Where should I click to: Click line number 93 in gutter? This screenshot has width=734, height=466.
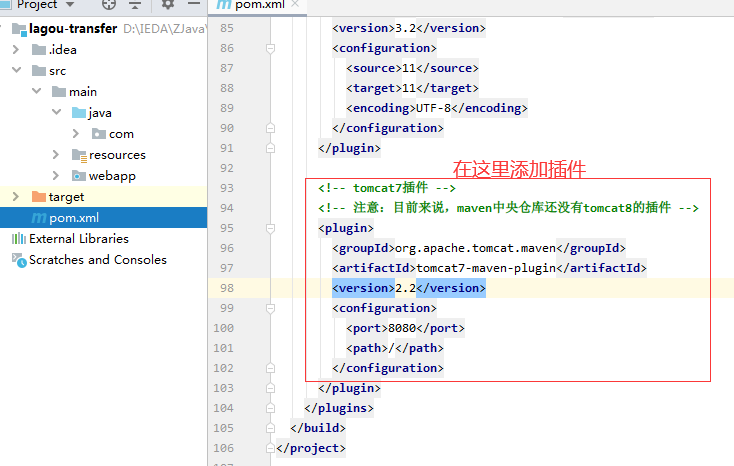[227, 188]
